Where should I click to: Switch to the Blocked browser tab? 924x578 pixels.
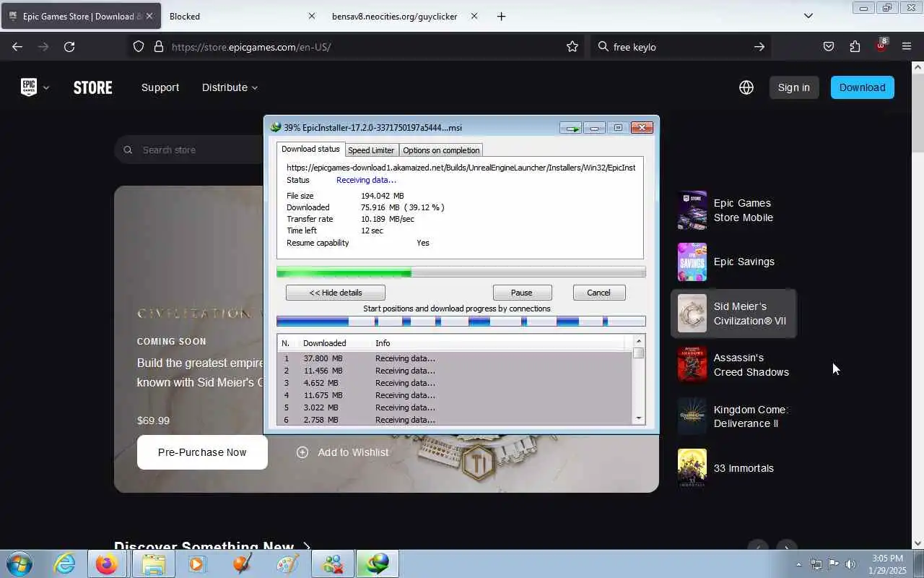tap(242, 16)
